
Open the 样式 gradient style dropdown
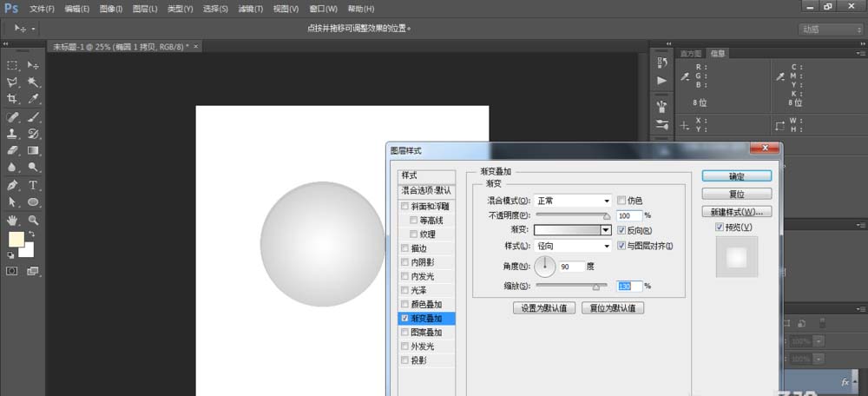(572, 247)
